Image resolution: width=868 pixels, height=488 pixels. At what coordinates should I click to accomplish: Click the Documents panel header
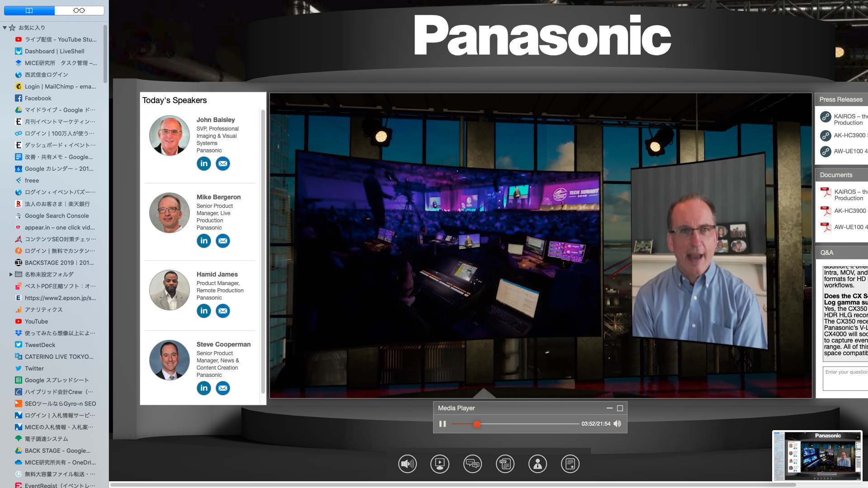[841, 175]
